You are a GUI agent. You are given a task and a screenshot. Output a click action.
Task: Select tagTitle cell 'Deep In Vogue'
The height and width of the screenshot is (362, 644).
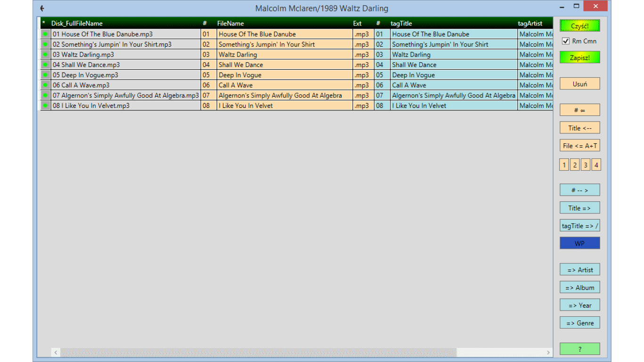point(454,75)
